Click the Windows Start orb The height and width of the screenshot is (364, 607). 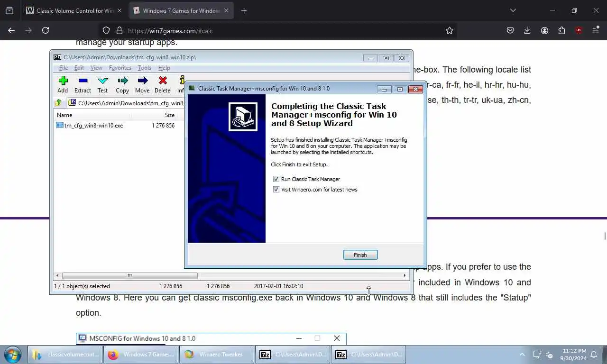pyautogui.click(x=13, y=355)
